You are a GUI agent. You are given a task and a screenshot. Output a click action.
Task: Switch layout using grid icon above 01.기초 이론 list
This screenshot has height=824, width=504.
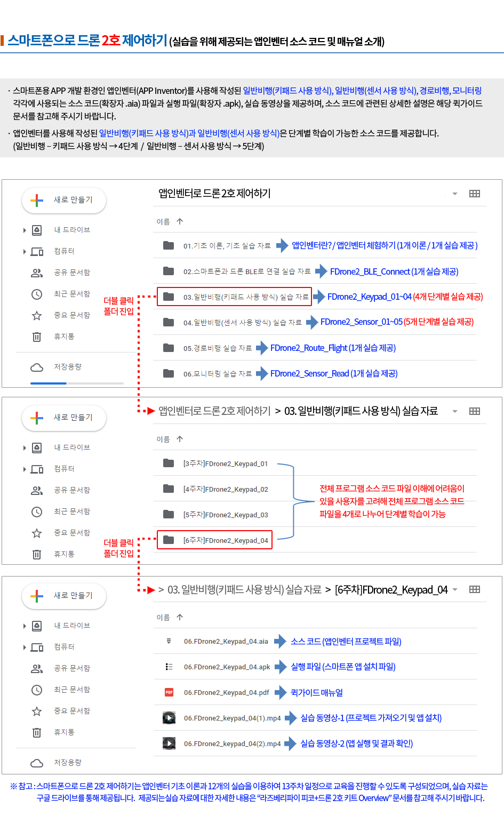tap(475, 194)
